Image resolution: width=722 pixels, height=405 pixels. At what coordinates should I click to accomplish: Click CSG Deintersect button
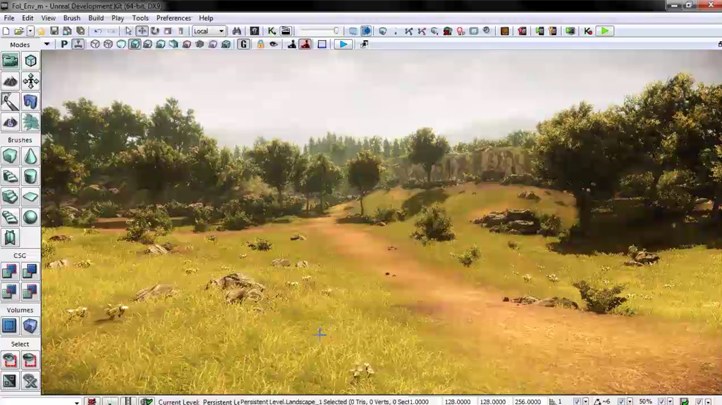(x=30, y=292)
